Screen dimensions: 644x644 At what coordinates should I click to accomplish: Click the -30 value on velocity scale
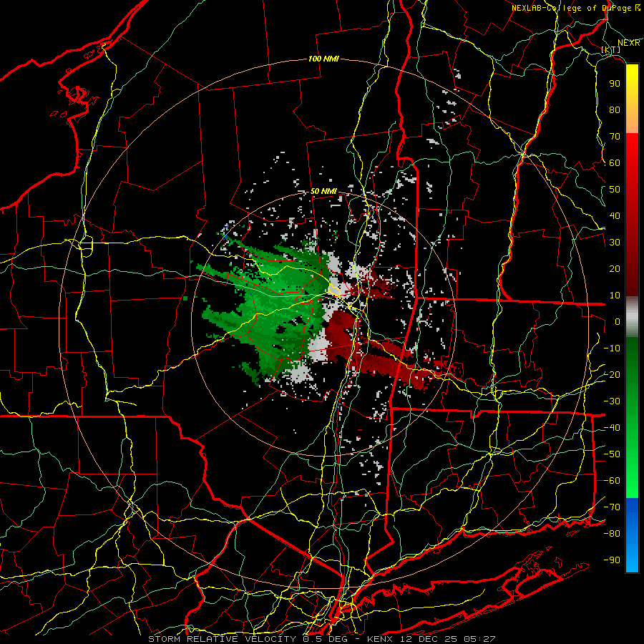coord(612,401)
